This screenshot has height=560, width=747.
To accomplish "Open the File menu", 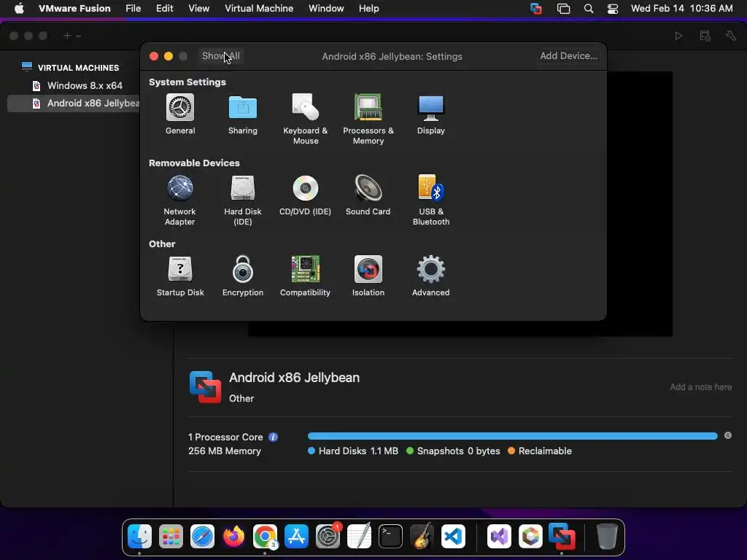I will coord(133,9).
